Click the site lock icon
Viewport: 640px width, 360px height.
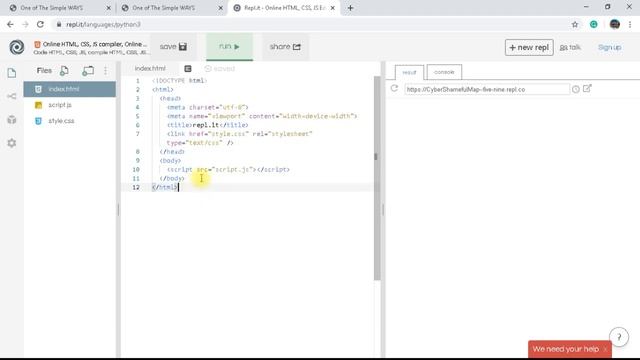point(59,24)
